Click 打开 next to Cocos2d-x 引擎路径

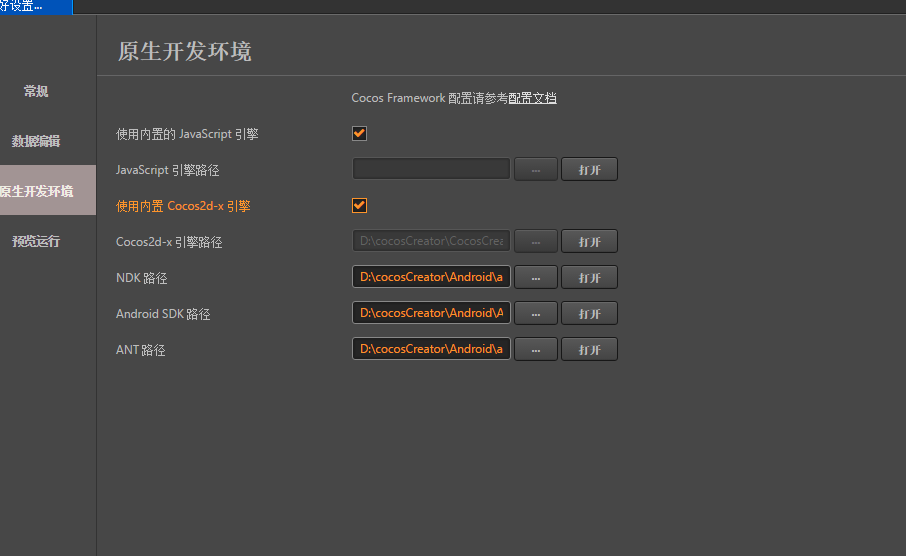pyautogui.click(x=589, y=241)
